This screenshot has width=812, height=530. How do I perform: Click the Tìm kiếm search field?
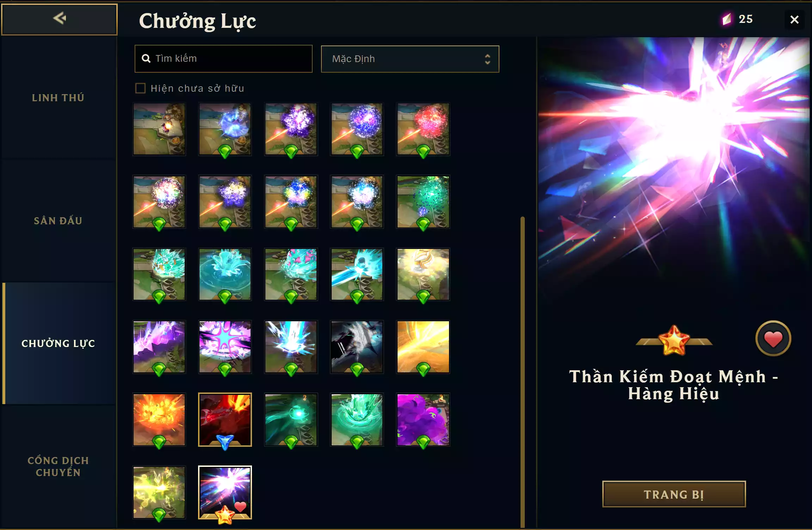tap(223, 59)
